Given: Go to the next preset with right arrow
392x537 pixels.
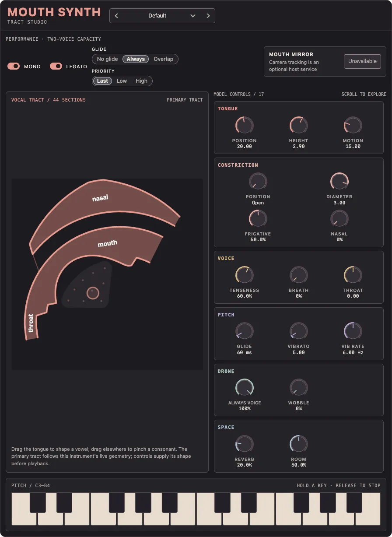Looking at the screenshot, I should [208, 16].
